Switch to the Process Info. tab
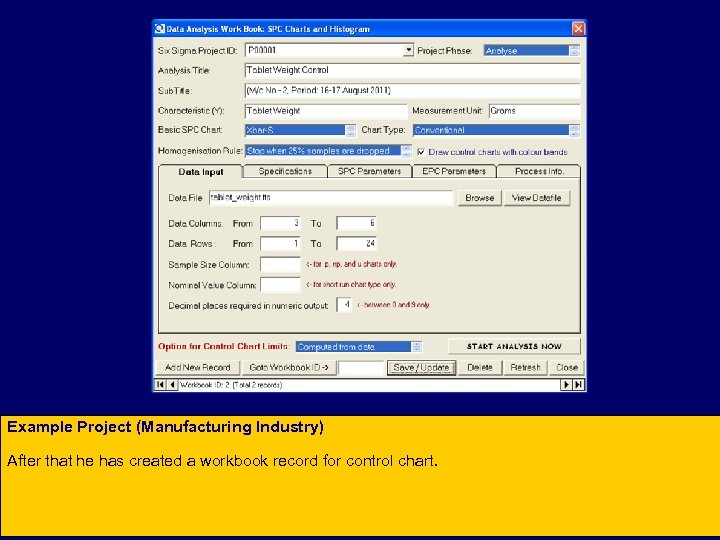The height and width of the screenshot is (540, 720). point(539,171)
